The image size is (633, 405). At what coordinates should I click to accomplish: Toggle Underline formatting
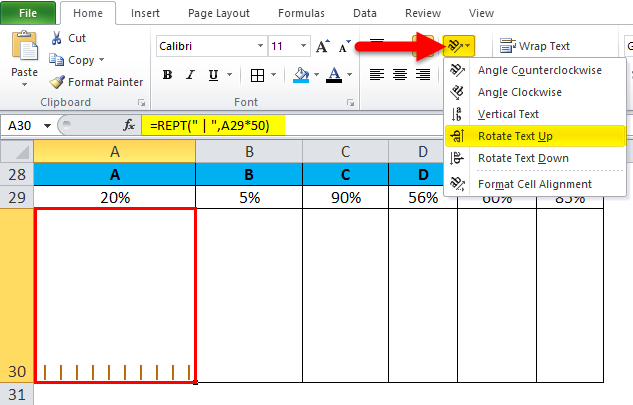(213, 75)
